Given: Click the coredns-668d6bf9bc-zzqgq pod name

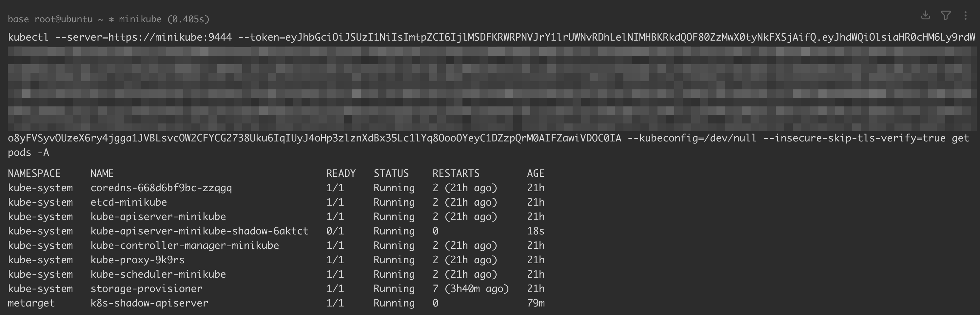Looking at the screenshot, I should 161,188.
